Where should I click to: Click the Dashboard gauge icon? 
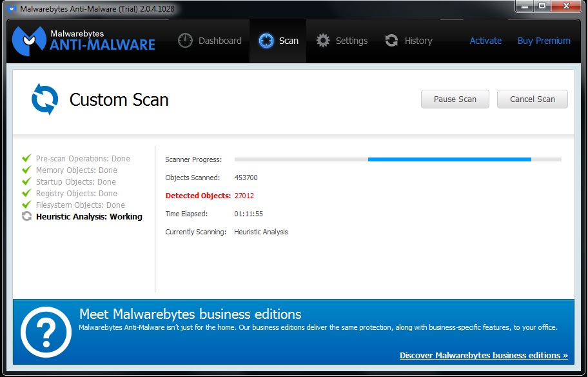(x=185, y=41)
